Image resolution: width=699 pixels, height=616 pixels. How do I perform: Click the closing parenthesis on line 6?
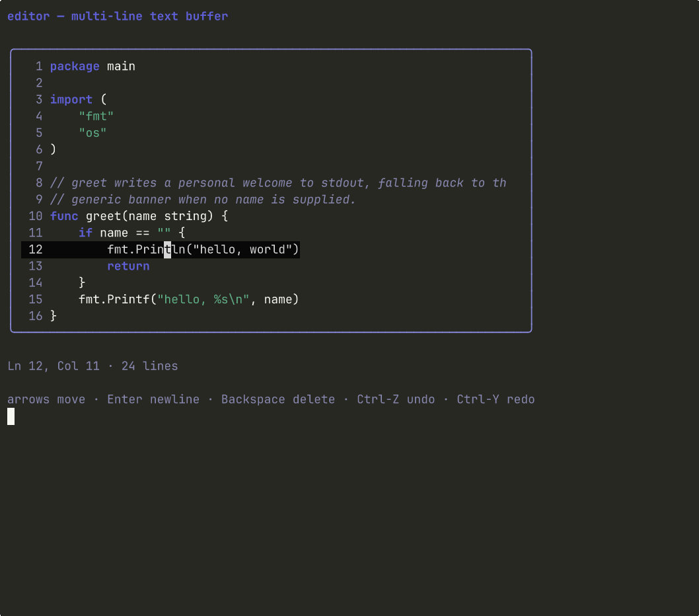[x=54, y=149]
